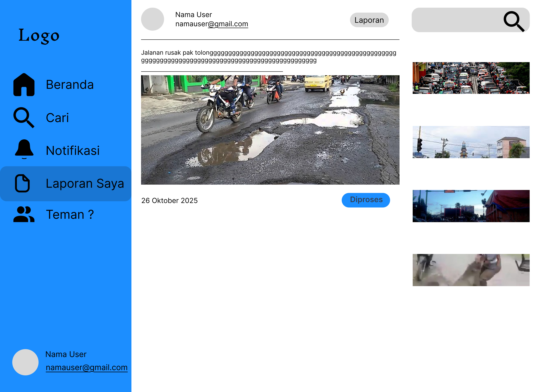
Task: Click the search icon in top search bar
Action: [x=514, y=21]
